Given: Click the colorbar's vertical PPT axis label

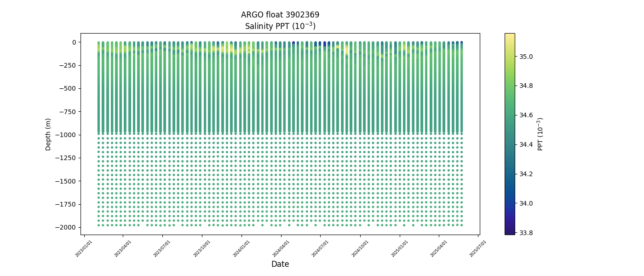Looking at the screenshot, I should coord(540,134).
